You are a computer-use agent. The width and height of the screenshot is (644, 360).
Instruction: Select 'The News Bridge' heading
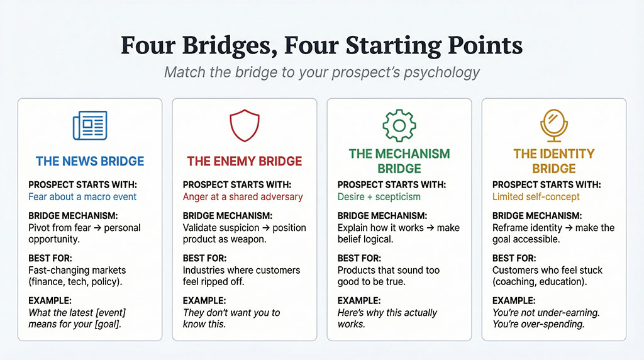point(90,161)
